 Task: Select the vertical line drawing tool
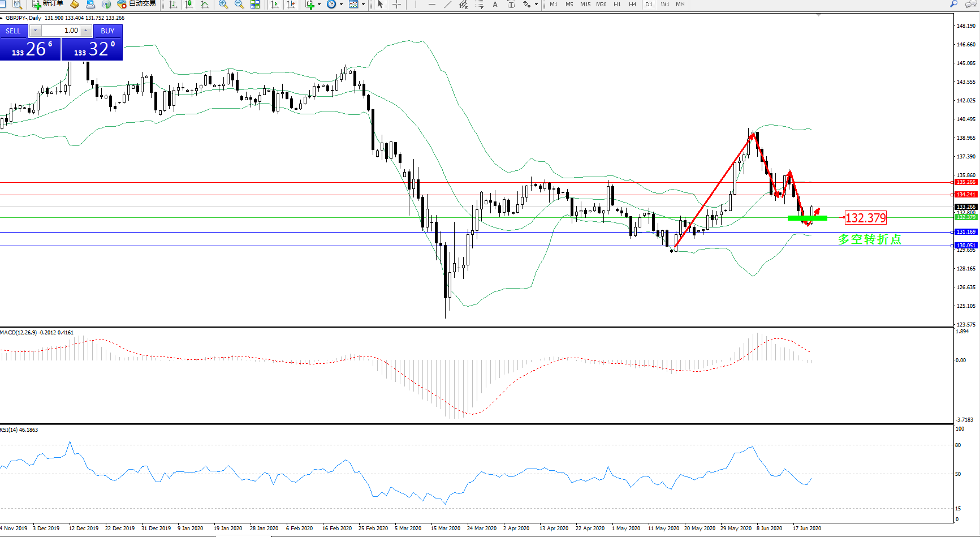pyautogui.click(x=416, y=4)
